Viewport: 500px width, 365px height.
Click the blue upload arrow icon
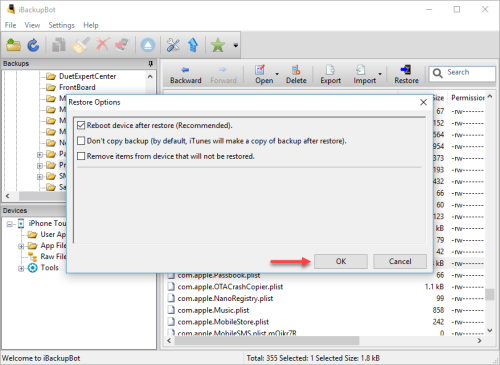click(x=193, y=45)
